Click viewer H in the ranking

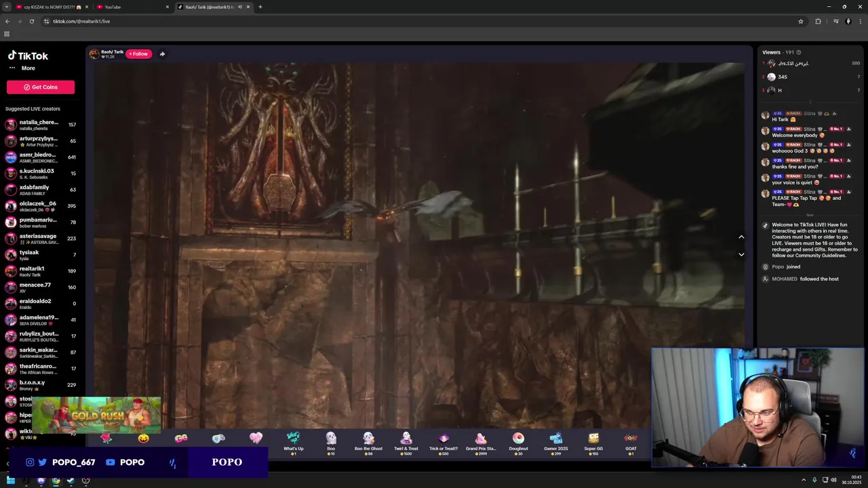[811, 90]
